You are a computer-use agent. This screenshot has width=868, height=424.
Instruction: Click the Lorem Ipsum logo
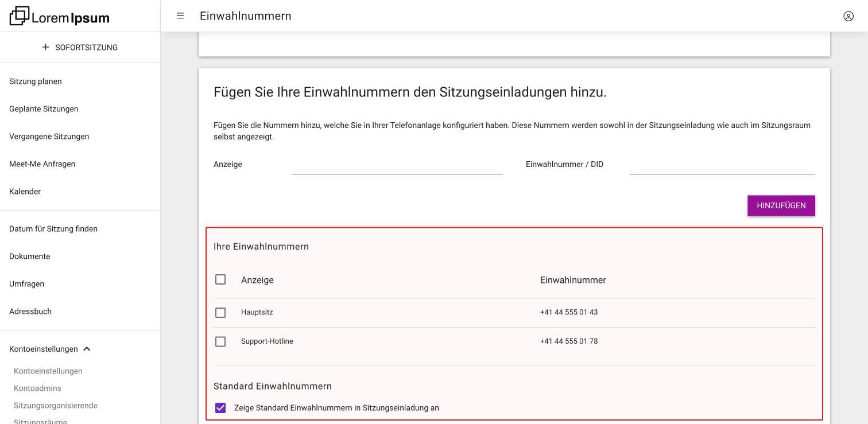coord(60,16)
